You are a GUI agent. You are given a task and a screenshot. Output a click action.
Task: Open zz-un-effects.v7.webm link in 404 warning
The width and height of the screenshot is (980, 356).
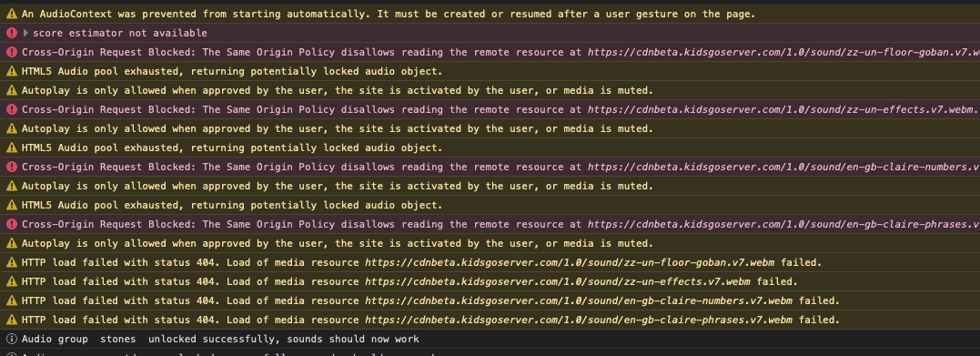(x=558, y=281)
